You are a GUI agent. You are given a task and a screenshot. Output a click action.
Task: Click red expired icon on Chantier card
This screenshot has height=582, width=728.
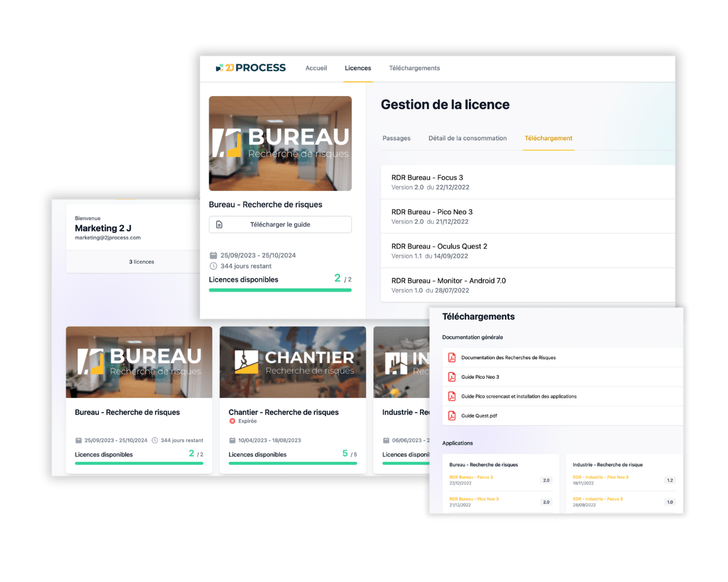point(232,421)
